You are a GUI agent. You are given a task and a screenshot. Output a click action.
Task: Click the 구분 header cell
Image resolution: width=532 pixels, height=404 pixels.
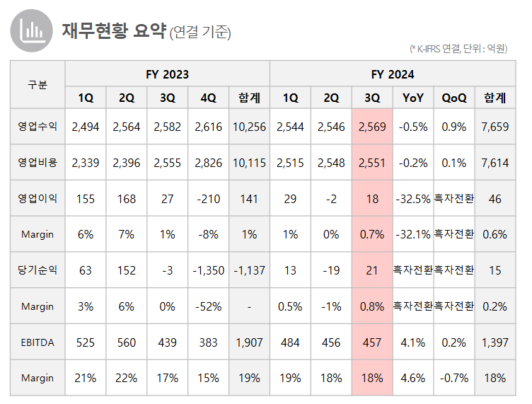pyautogui.click(x=37, y=85)
